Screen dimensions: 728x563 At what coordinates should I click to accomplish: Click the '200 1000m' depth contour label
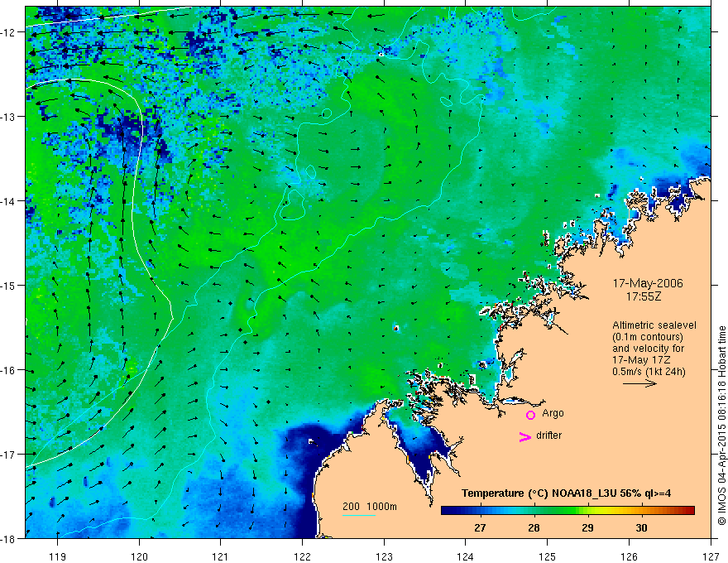point(370,506)
